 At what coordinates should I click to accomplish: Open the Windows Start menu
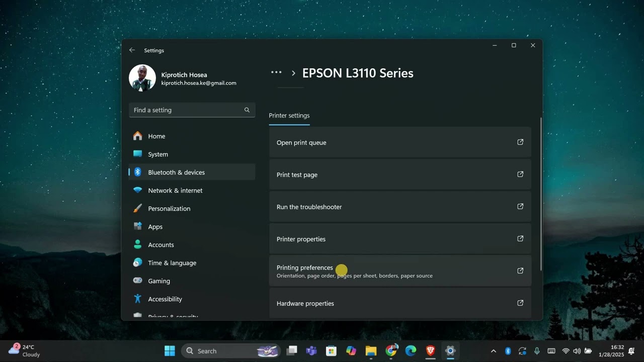(x=170, y=351)
